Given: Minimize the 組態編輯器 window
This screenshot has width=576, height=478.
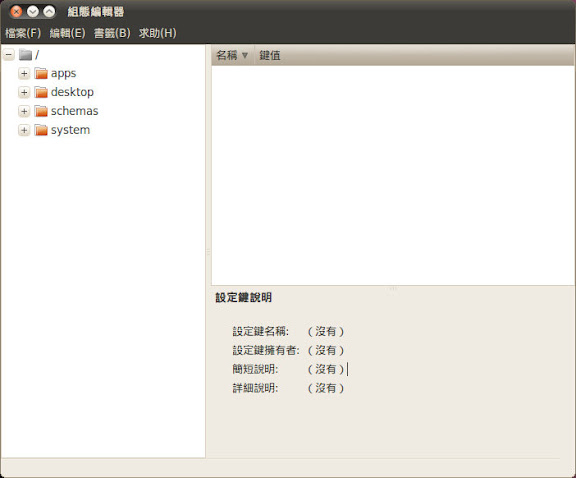Looking at the screenshot, I should pyautogui.click(x=33, y=12).
